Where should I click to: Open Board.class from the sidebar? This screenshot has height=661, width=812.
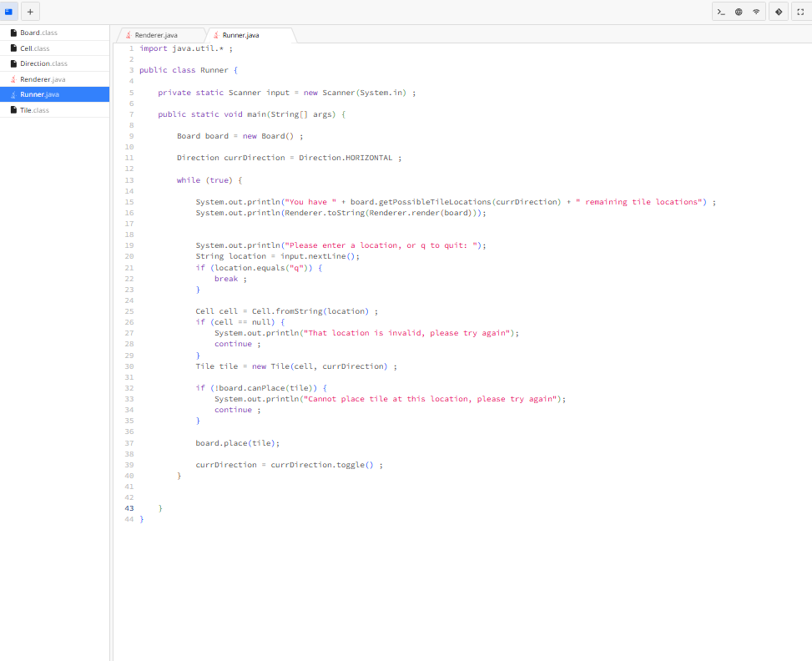tap(38, 32)
